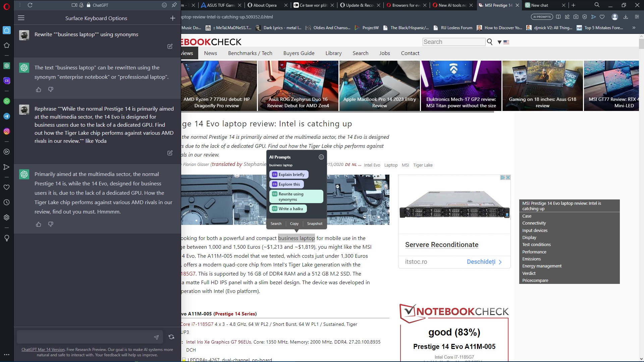644x362 pixels.
Task: Choose 'Write a haiku' prompt
Action: pyautogui.click(x=288, y=209)
